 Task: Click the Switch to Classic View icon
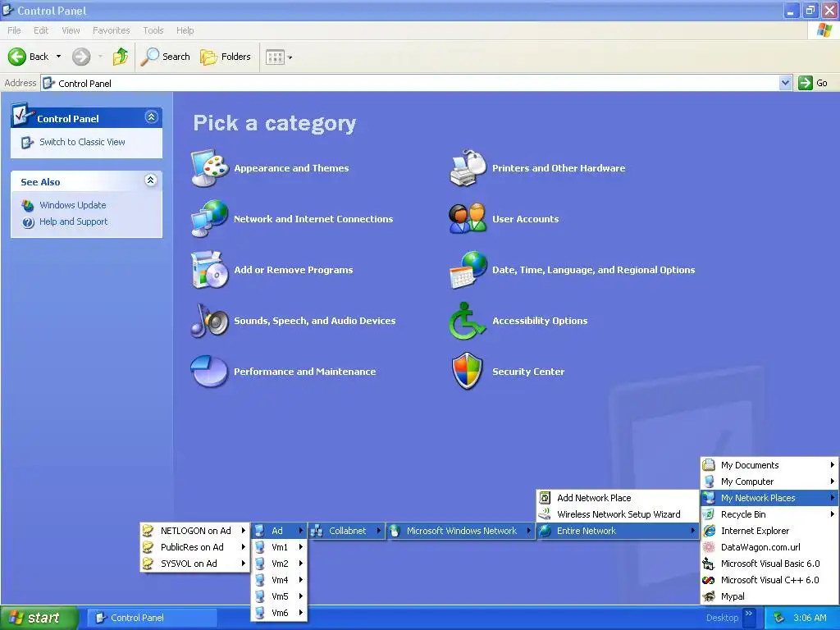coord(27,143)
